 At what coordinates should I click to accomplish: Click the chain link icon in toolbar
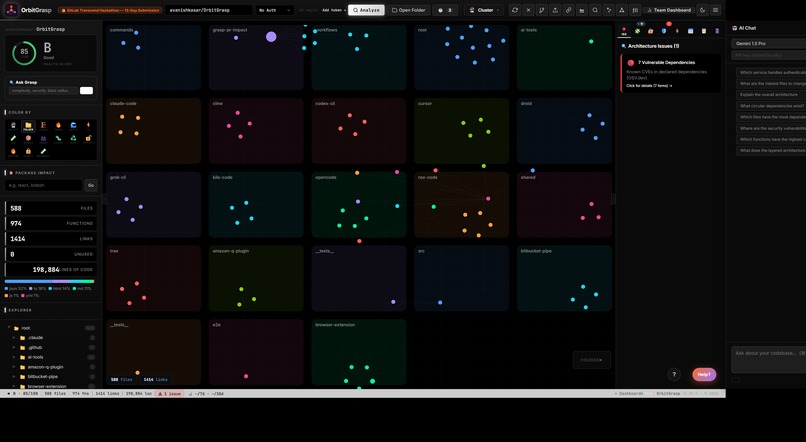[568, 10]
